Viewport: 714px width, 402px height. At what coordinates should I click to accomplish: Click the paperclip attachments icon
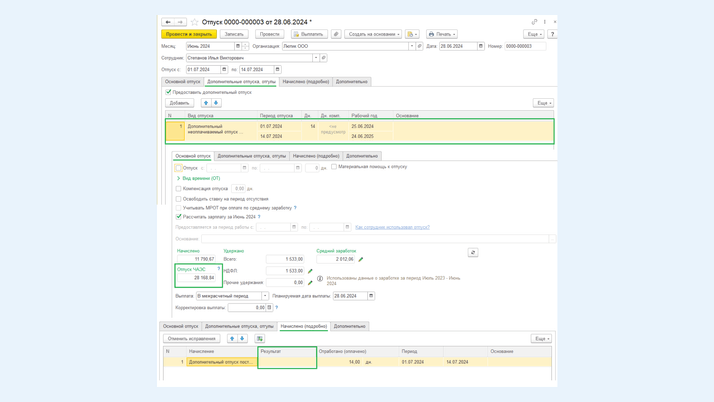(336, 34)
